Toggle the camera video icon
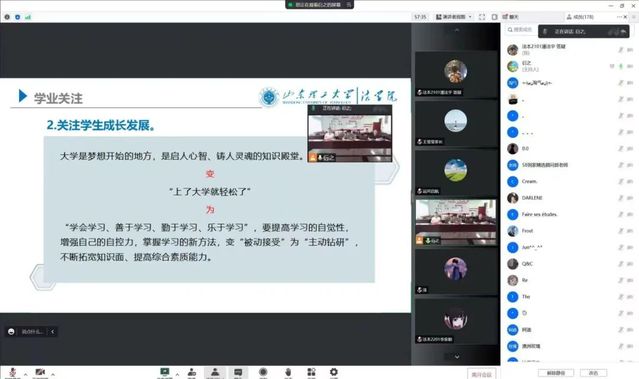The width and height of the screenshot is (639, 379). [40, 372]
